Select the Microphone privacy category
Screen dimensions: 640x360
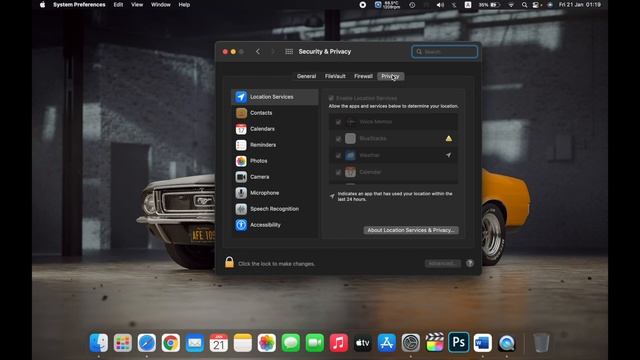point(275,193)
